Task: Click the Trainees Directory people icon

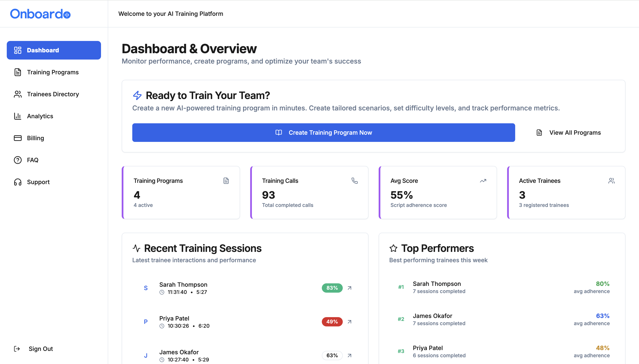Action: click(18, 94)
